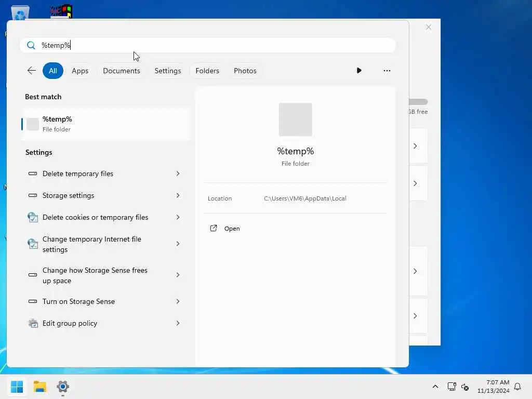Click the Storage Sense frees up space icon
This screenshot has height=399, width=532.
point(33,275)
